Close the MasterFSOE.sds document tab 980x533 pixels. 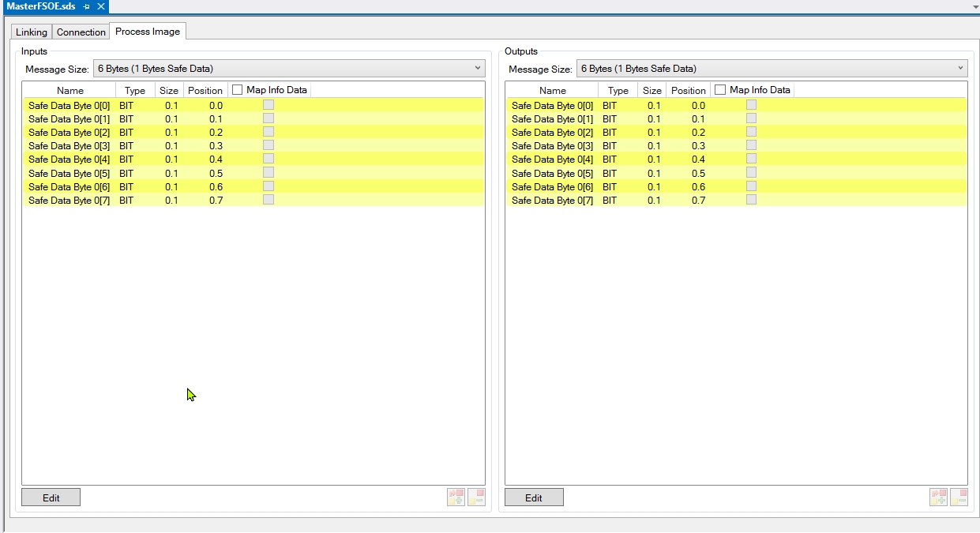101,6
